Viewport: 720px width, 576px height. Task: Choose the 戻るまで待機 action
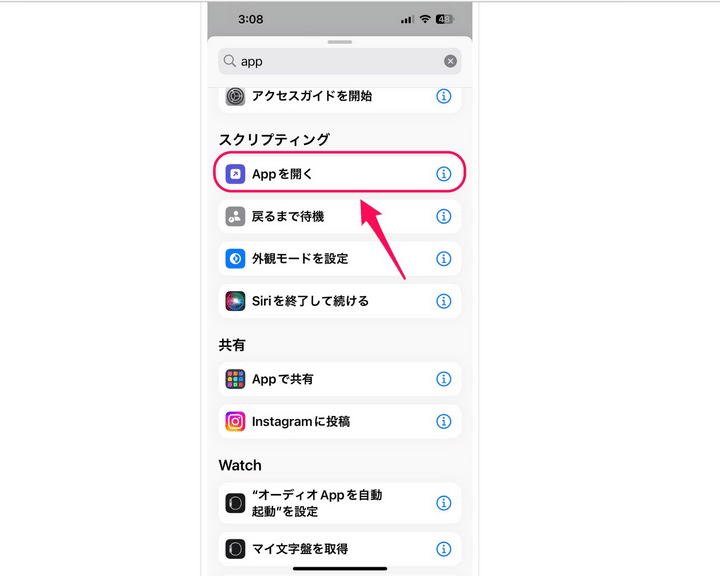(340, 216)
